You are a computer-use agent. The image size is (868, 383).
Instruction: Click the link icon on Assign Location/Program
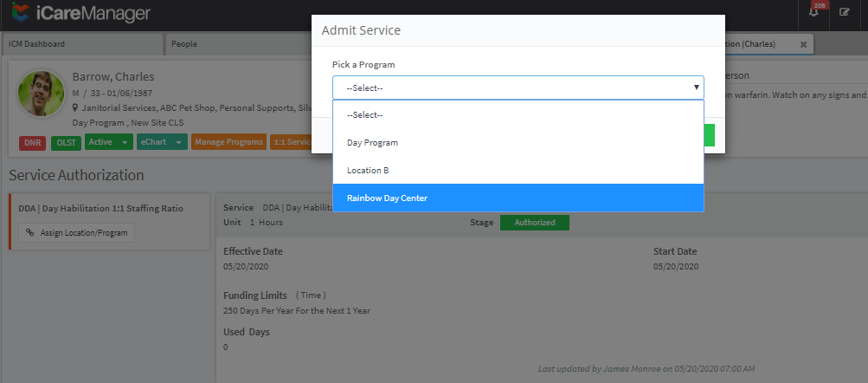[x=30, y=233]
